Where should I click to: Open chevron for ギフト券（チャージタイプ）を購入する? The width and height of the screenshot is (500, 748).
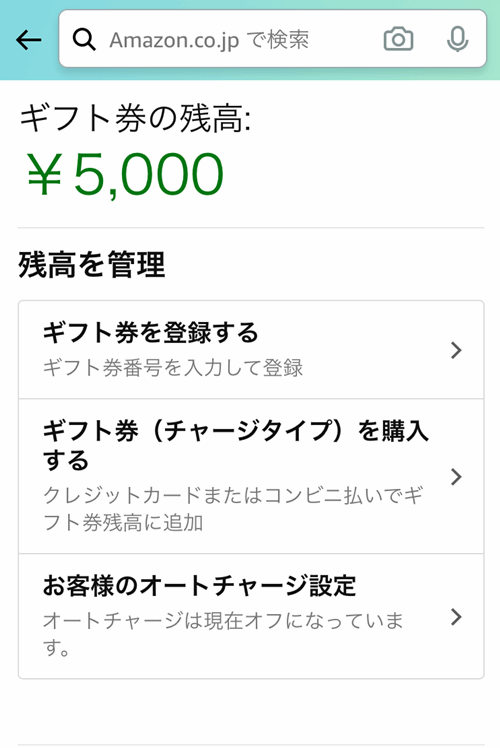[456, 477]
